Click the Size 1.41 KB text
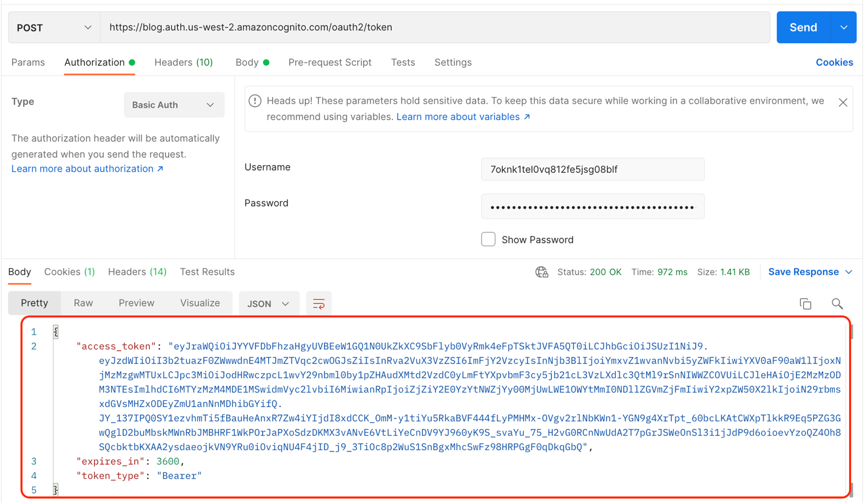This screenshot has height=503, width=868. (723, 272)
